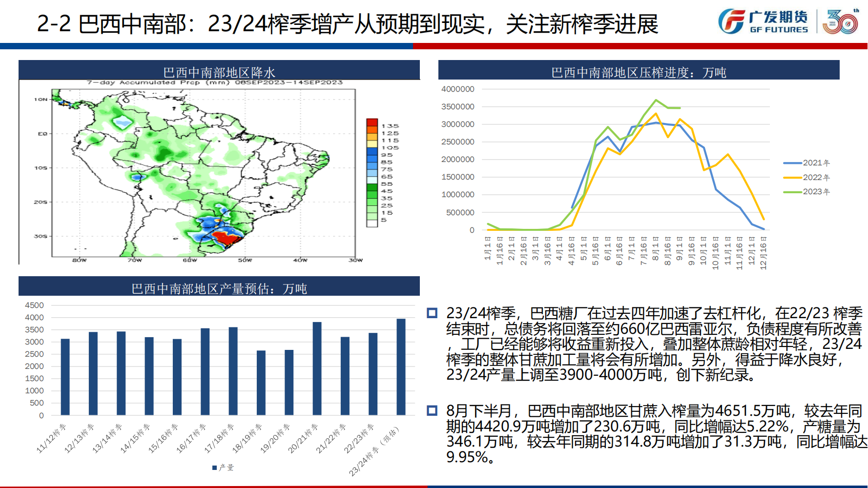868x488 pixels.
Task: Click the 30th anniversary emblem
Action: pos(840,22)
